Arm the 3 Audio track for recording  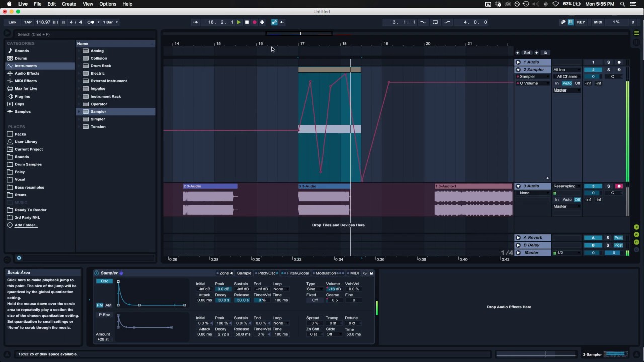point(619,186)
